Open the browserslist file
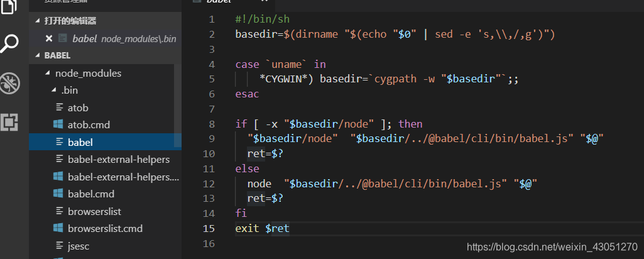The image size is (644, 259). [94, 211]
